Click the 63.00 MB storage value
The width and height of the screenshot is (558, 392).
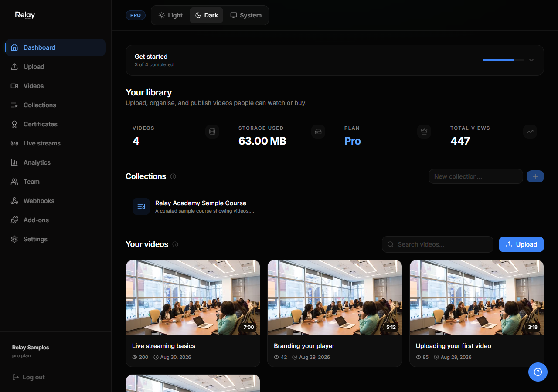click(262, 141)
